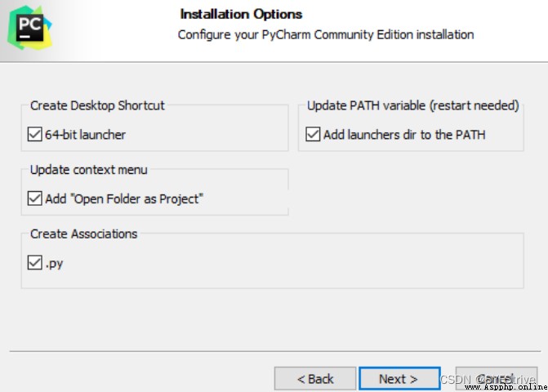Uncheck the Add "Open Folder as Project" checkbox

point(34,198)
